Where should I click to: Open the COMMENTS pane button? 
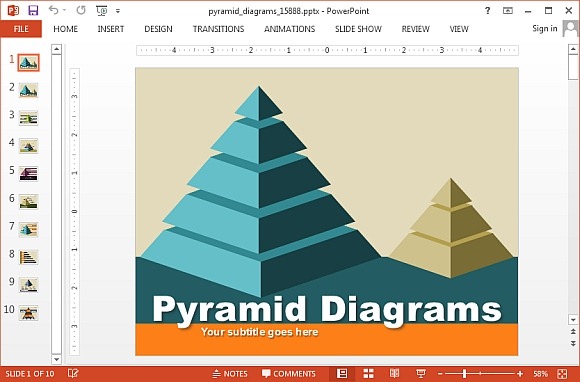click(289, 373)
